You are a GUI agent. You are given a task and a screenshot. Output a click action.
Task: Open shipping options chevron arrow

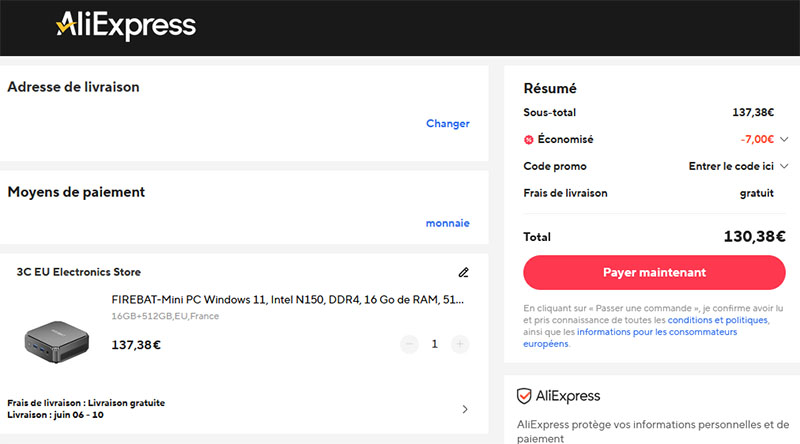[x=465, y=409]
